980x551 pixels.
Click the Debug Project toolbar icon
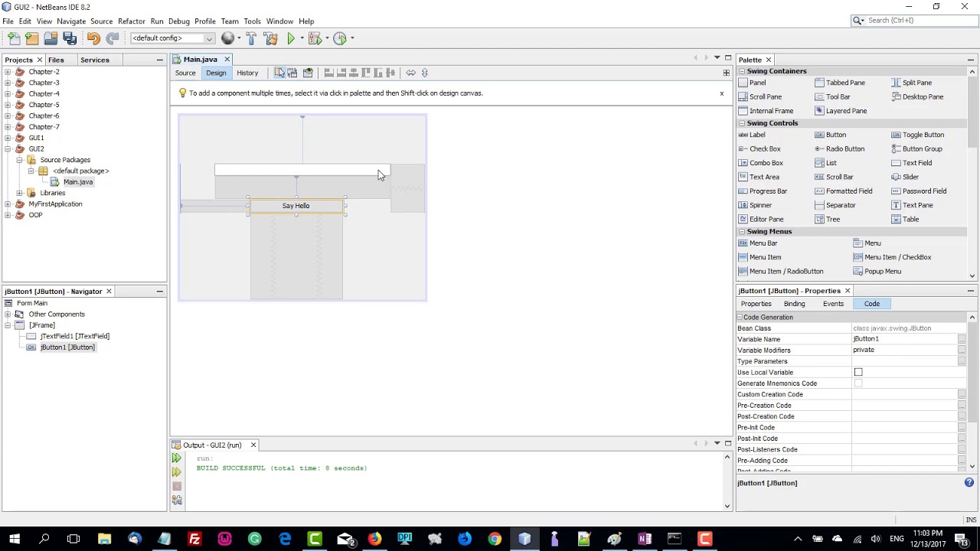314,38
